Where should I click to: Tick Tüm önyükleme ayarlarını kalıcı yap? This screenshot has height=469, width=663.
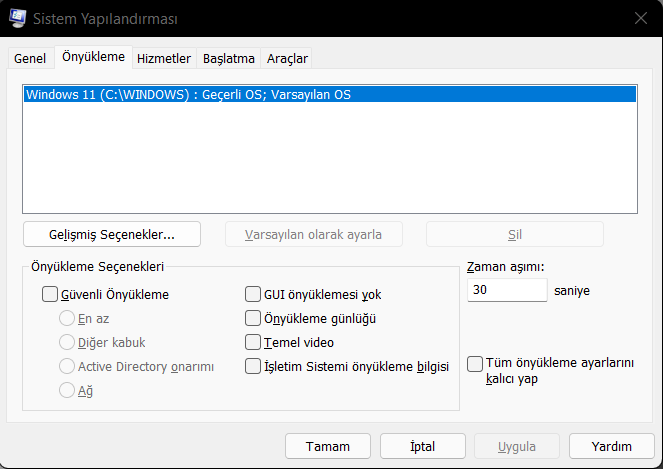pyautogui.click(x=476, y=363)
